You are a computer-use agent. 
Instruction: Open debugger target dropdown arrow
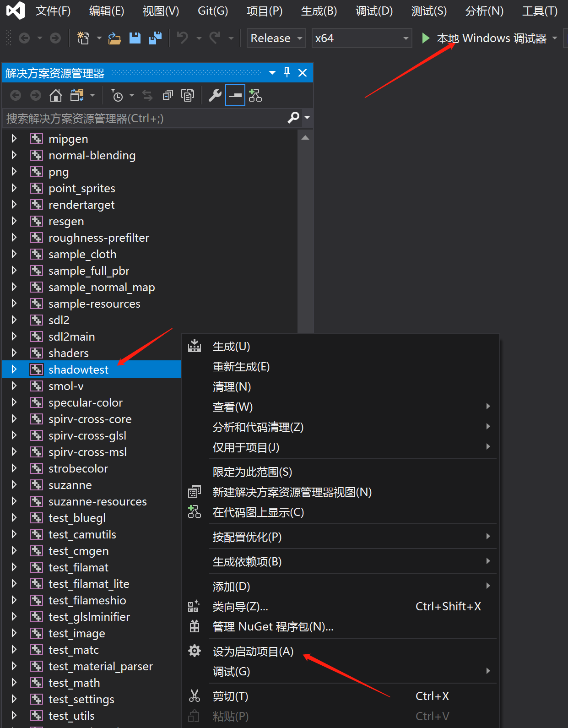555,38
